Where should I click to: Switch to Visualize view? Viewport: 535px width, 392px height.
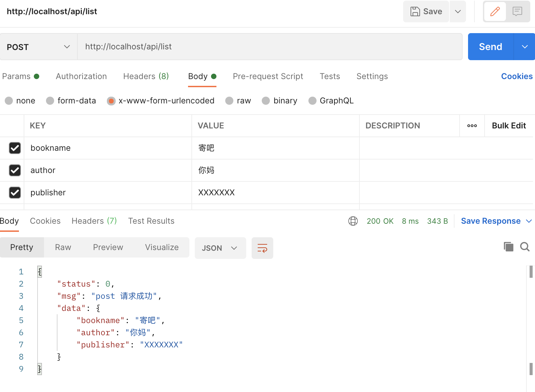[162, 247]
